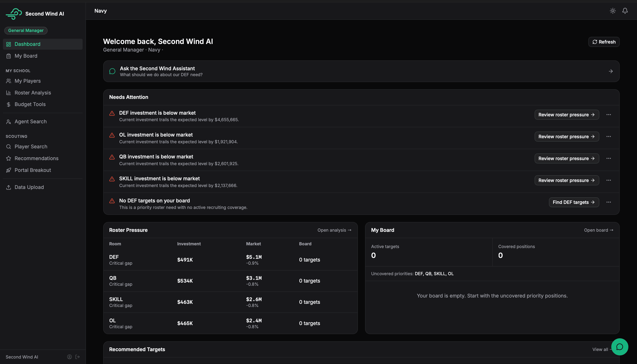Click the Board column header
The height and width of the screenshot is (364, 637).
pyautogui.click(x=305, y=244)
